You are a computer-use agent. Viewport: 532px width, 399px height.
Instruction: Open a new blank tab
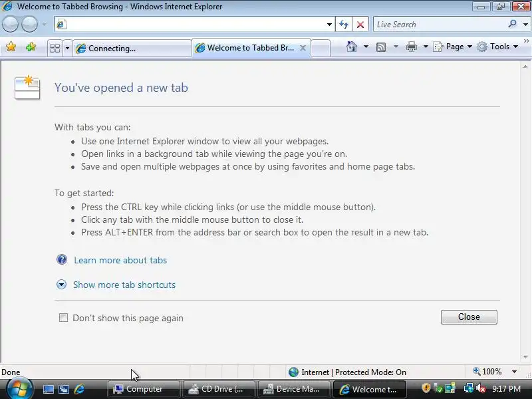[321, 48]
